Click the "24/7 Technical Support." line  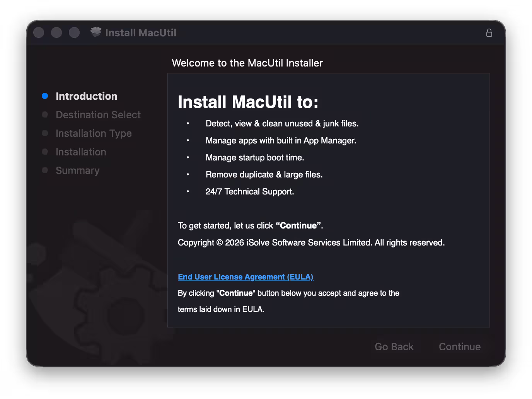250,192
